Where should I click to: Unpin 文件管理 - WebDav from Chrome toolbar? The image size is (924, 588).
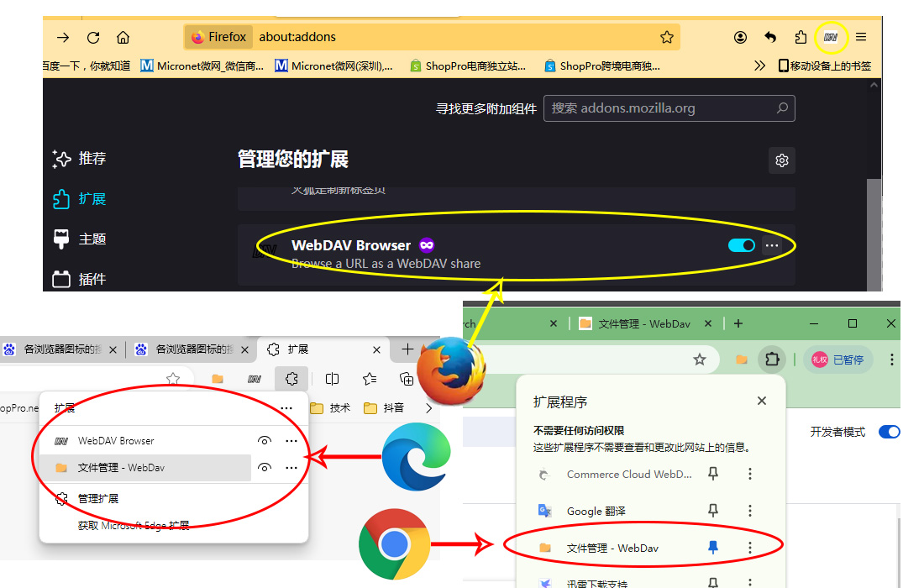(x=713, y=548)
